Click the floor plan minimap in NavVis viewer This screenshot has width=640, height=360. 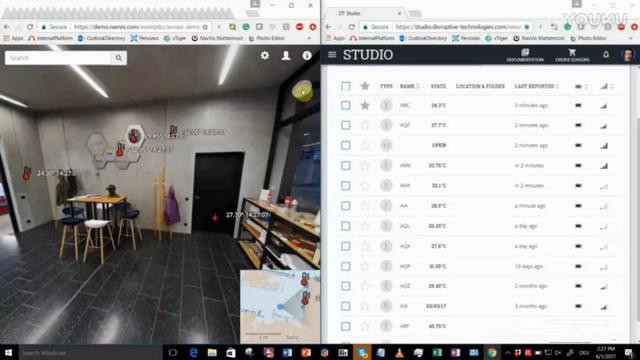pyautogui.click(x=280, y=306)
